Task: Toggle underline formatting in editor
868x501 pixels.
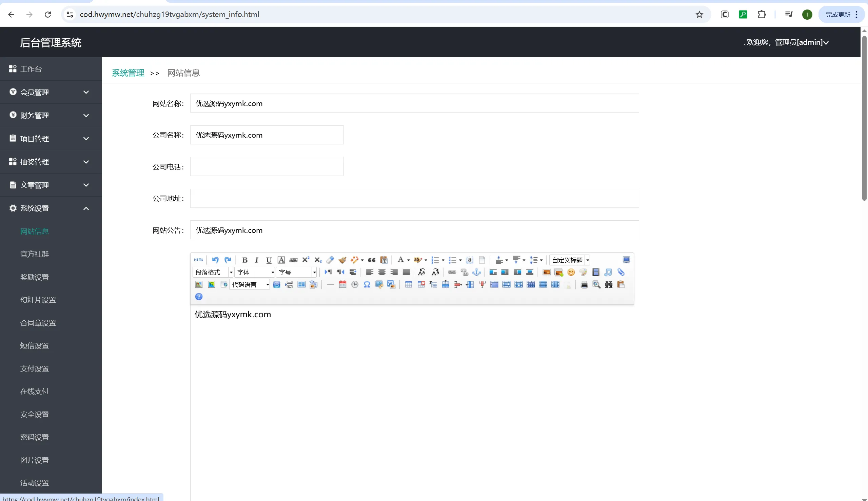Action: (x=269, y=260)
